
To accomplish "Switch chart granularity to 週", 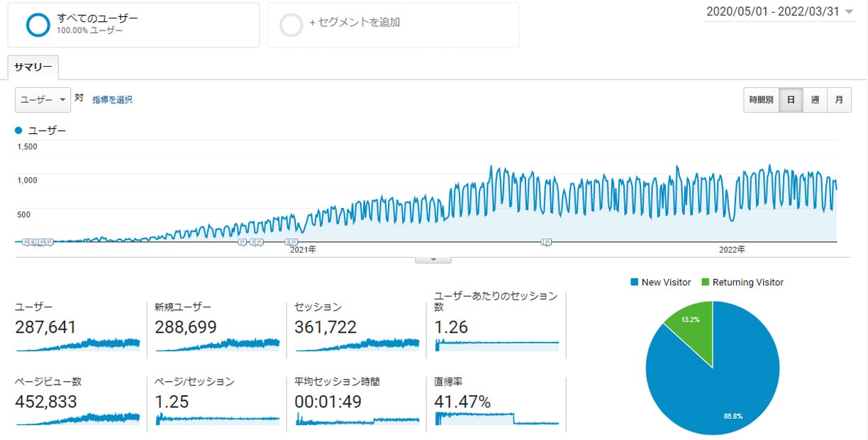I will click(x=814, y=100).
